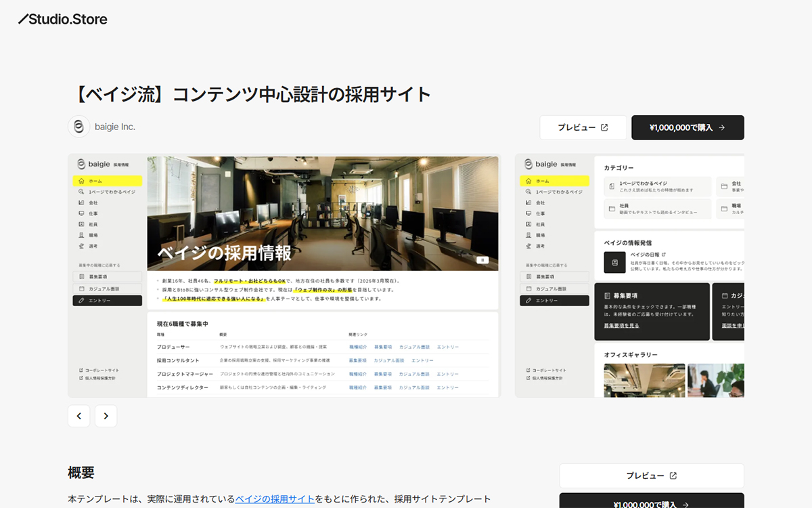The image size is (812, 508).
Task: Click the person icon beside 社員
Action: pos(81,226)
